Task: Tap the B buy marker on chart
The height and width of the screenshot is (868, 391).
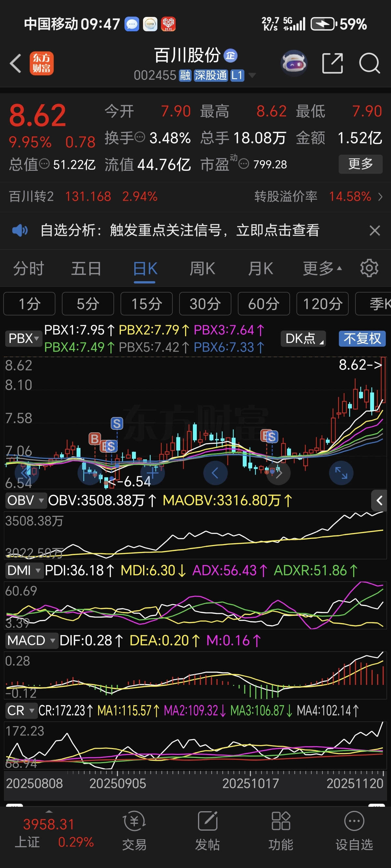Action: point(95,439)
